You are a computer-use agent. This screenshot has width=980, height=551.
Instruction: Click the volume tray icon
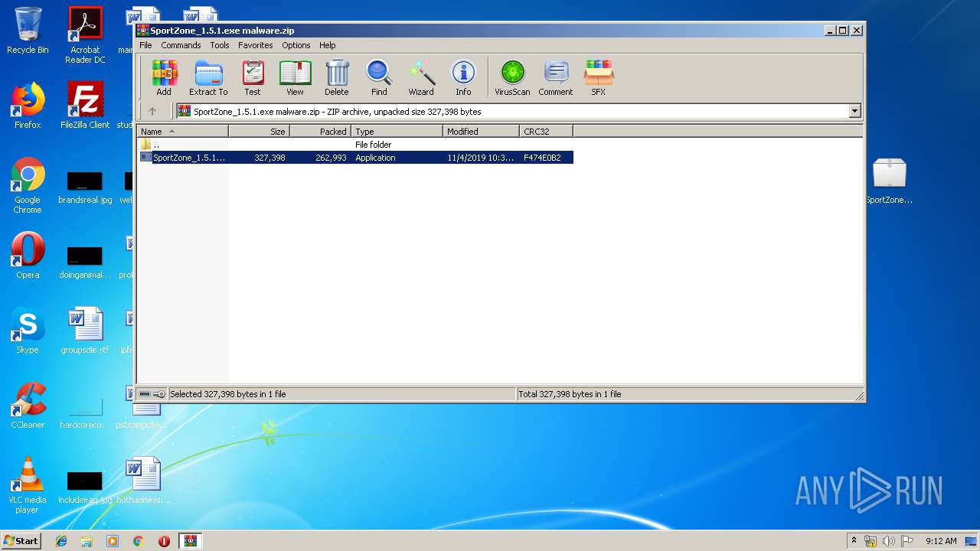pyautogui.click(x=890, y=541)
